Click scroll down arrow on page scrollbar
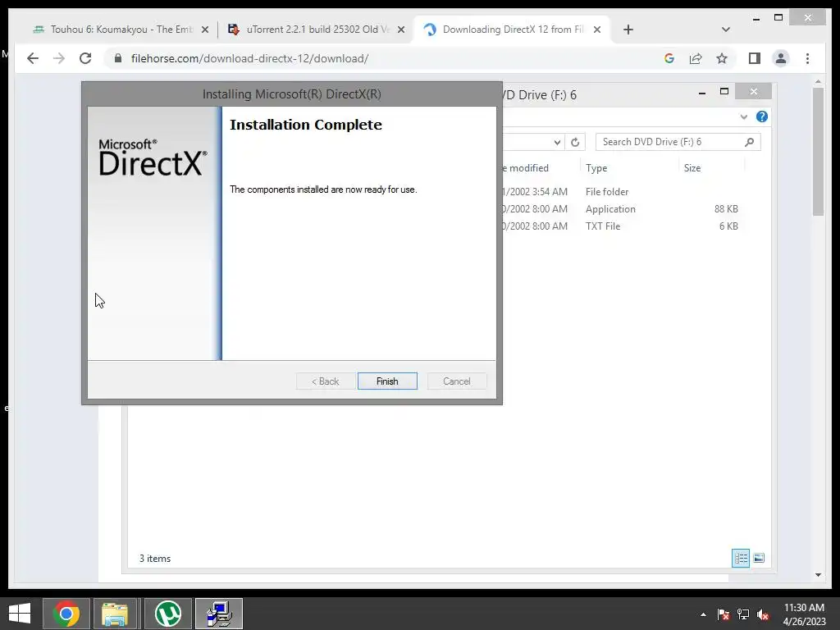 tap(818, 575)
